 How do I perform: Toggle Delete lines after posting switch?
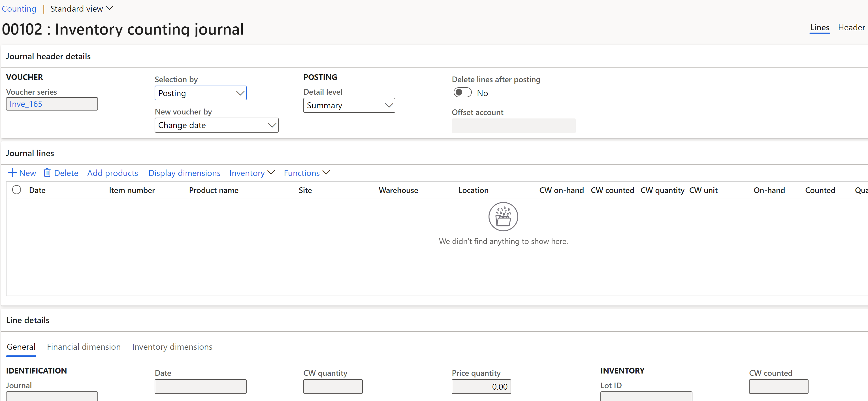pos(462,92)
